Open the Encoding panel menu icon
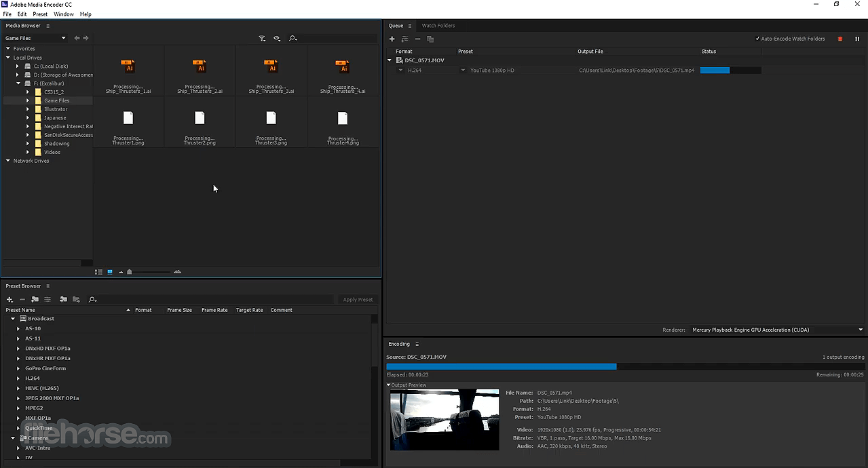This screenshot has width=868, height=468. 417,344
